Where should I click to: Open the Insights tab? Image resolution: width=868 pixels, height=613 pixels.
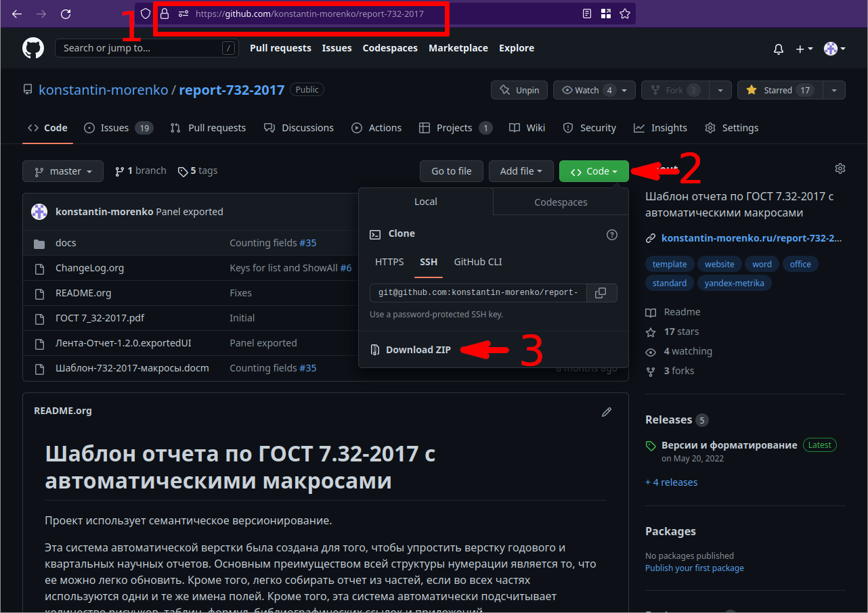point(660,128)
